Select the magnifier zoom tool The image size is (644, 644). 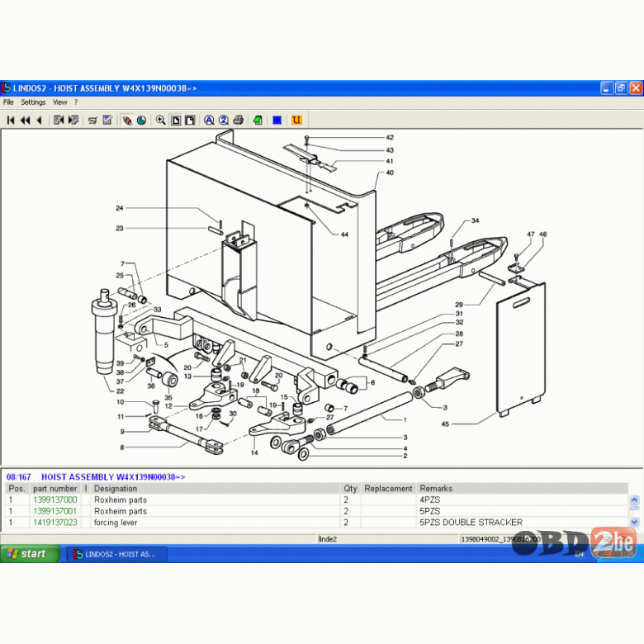point(161,120)
